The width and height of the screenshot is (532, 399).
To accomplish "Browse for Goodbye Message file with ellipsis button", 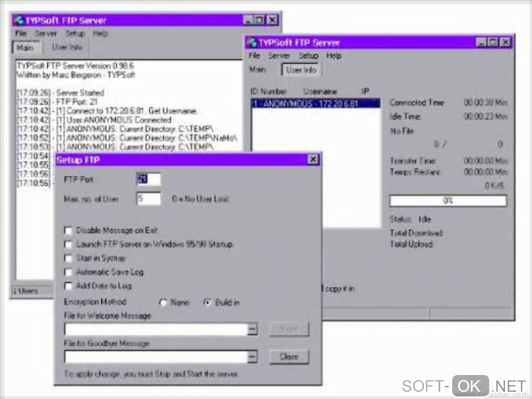I will click(253, 357).
